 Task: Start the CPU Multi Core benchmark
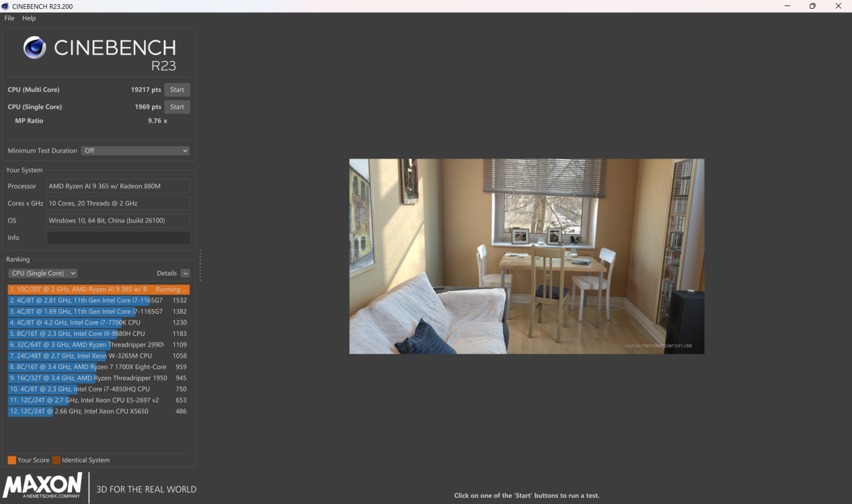[177, 89]
